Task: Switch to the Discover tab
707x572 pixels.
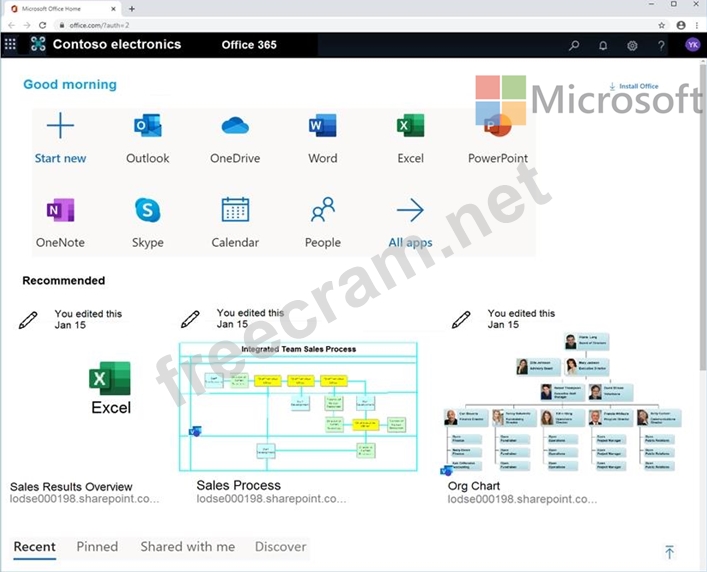Action: pyautogui.click(x=280, y=547)
